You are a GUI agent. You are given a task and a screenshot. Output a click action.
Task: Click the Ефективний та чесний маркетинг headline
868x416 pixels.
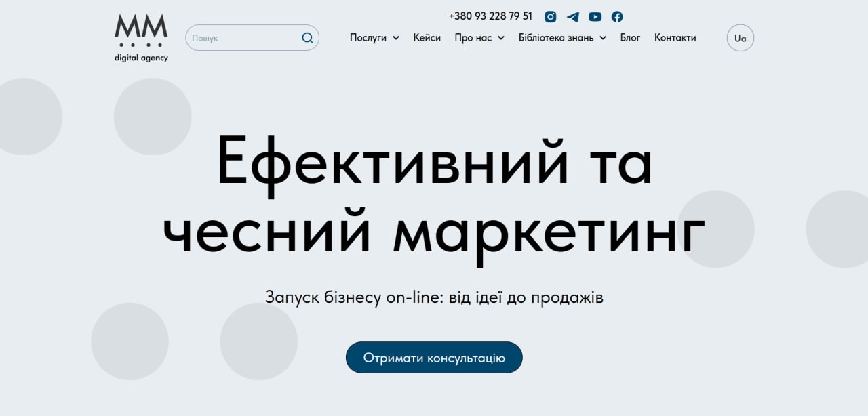click(434, 196)
